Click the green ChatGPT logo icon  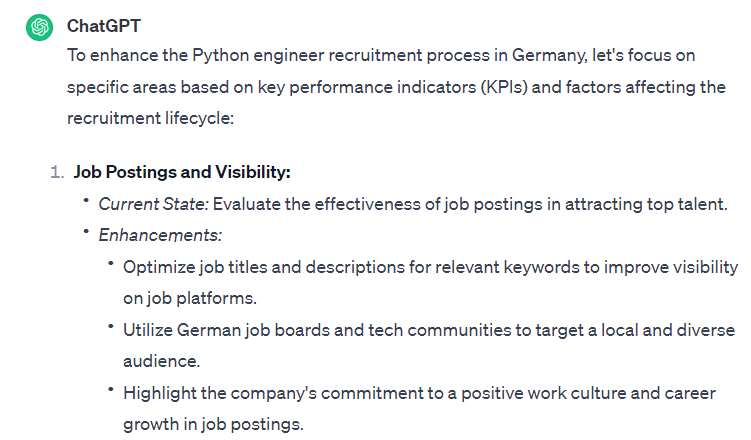tap(39, 27)
